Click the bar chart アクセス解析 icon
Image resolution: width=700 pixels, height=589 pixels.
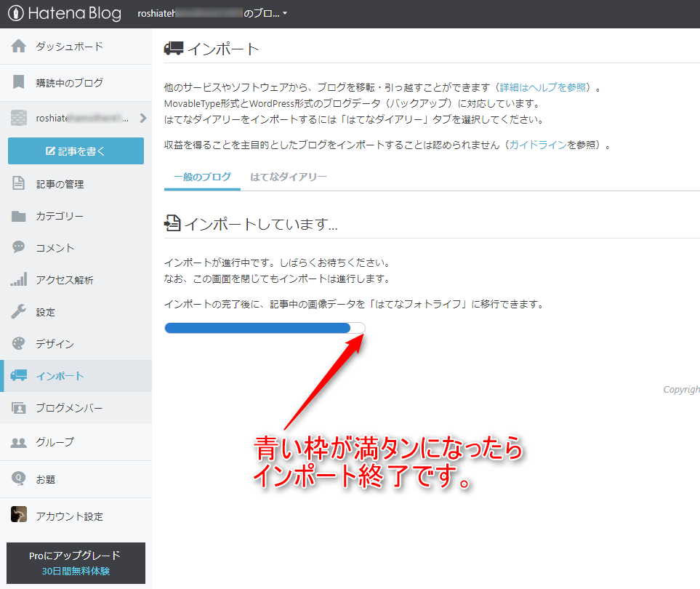(x=19, y=279)
